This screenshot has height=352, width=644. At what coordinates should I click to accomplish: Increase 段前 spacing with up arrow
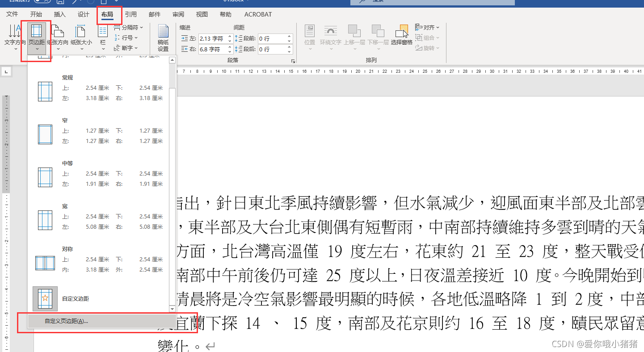(290, 37)
